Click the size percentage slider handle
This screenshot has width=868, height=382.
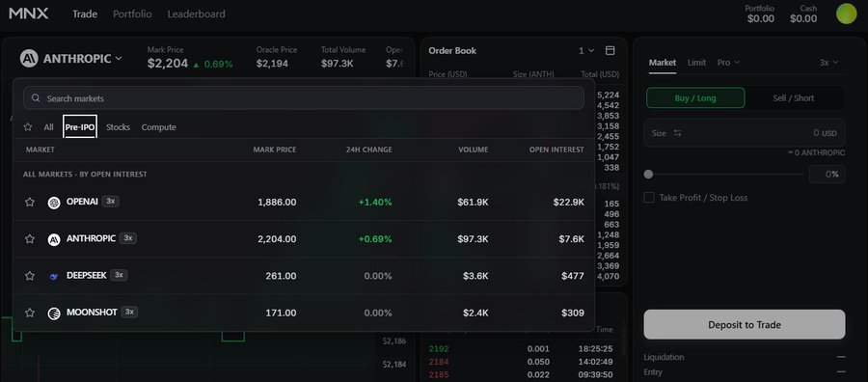pyautogui.click(x=648, y=175)
